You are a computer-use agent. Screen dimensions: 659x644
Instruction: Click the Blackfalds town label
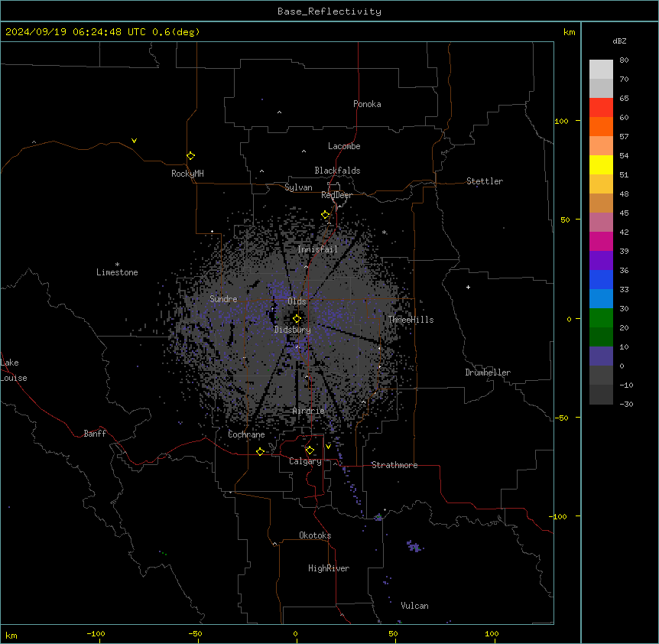click(x=337, y=171)
